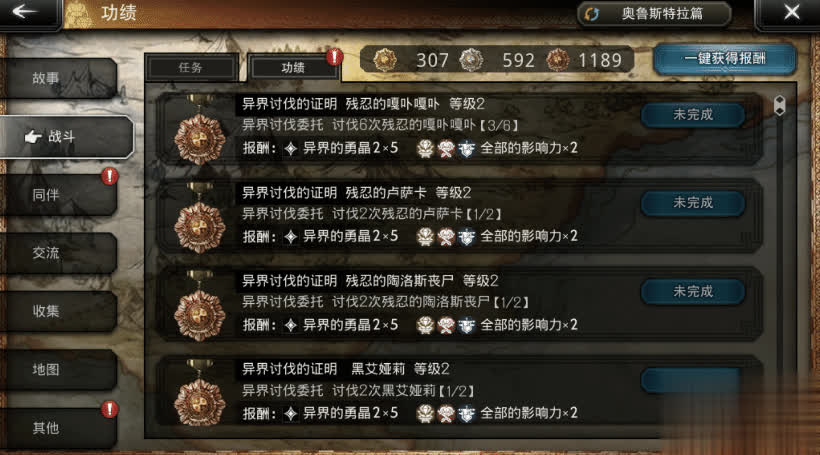Click the 异界的勇晶 reward icon in the first entry
Screen dimensions: 820x455
291,149
